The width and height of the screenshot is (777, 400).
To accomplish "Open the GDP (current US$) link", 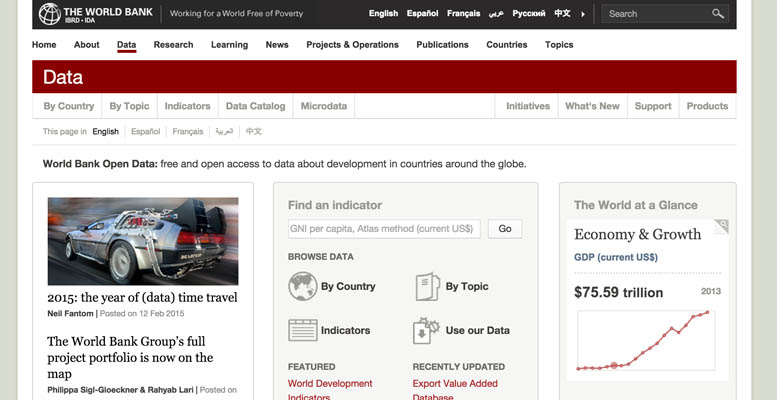I will point(615,257).
